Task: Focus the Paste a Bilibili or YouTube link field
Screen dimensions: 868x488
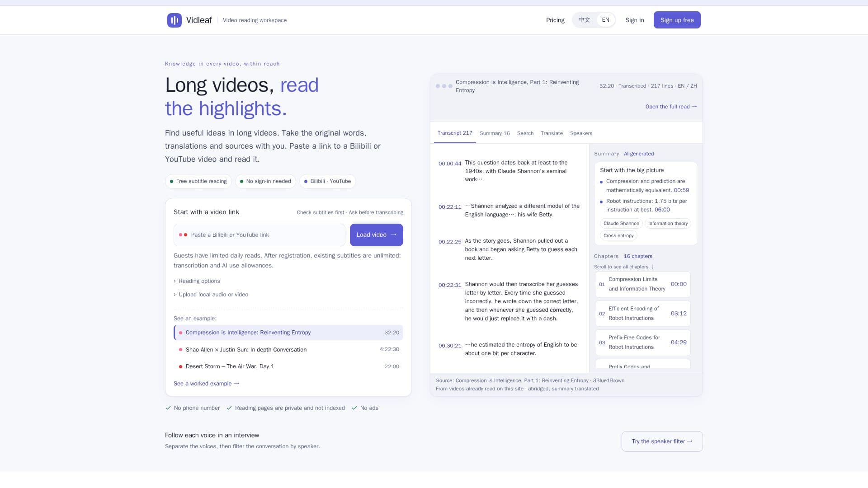Action: pyautogui.click(x=259, y=235)
